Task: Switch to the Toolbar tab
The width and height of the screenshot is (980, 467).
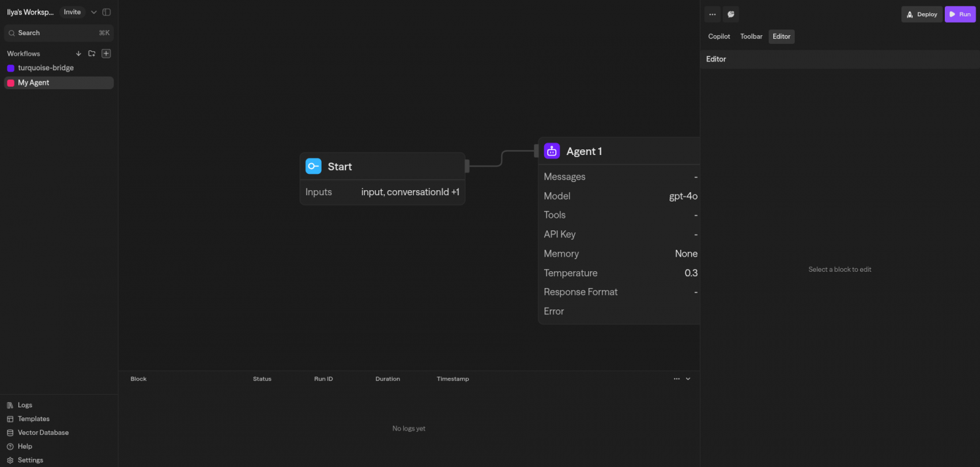Action: 751,36
